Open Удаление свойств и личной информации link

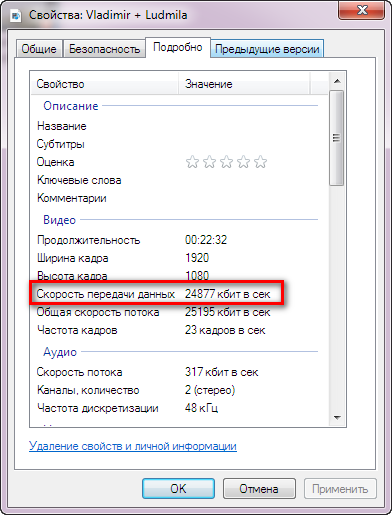coord(133,446)
